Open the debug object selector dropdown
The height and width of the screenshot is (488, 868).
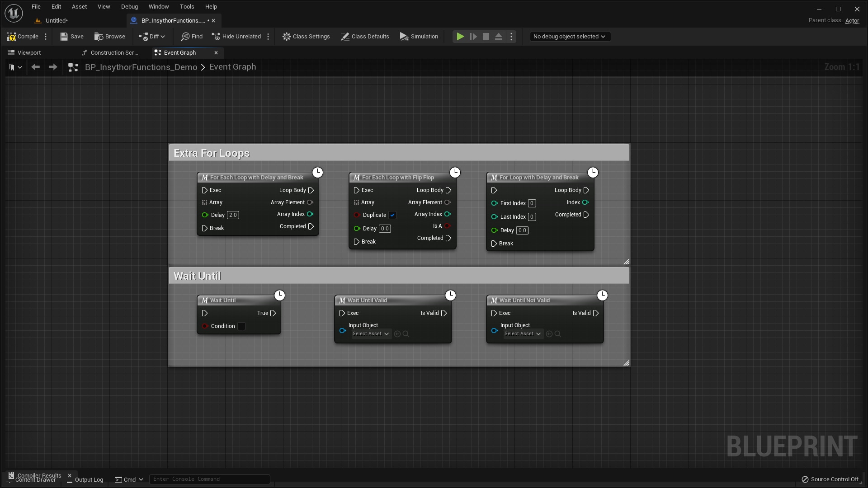click(570, 37)
